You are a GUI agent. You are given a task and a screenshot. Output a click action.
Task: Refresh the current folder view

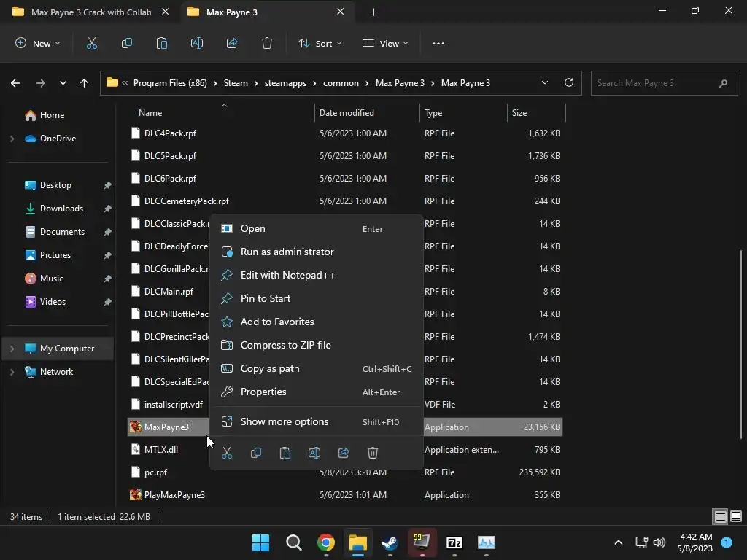(x=569, y=83)
